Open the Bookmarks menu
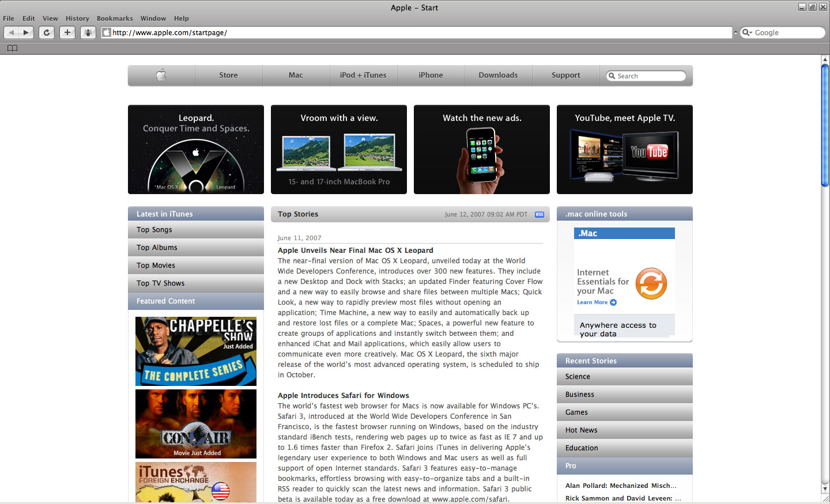Screen dimensions: 830x504 pyautogui.click(x=115, y=18)
